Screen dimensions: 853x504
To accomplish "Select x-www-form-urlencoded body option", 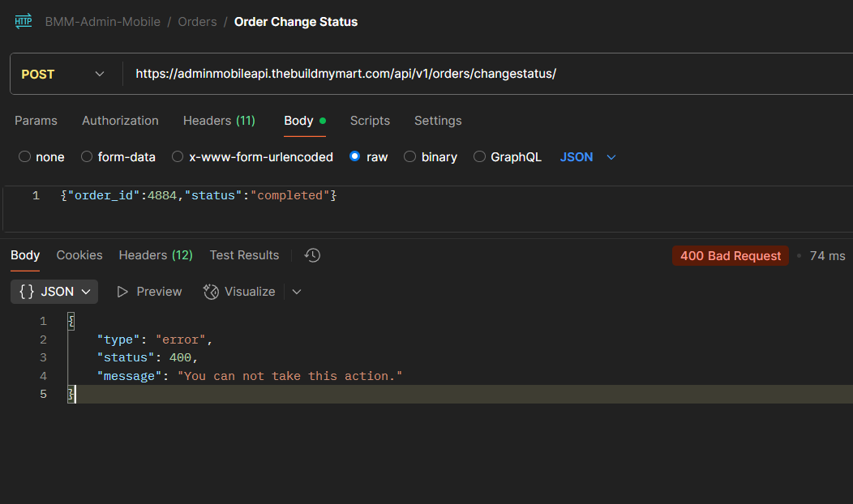I will tap(178, 156).
